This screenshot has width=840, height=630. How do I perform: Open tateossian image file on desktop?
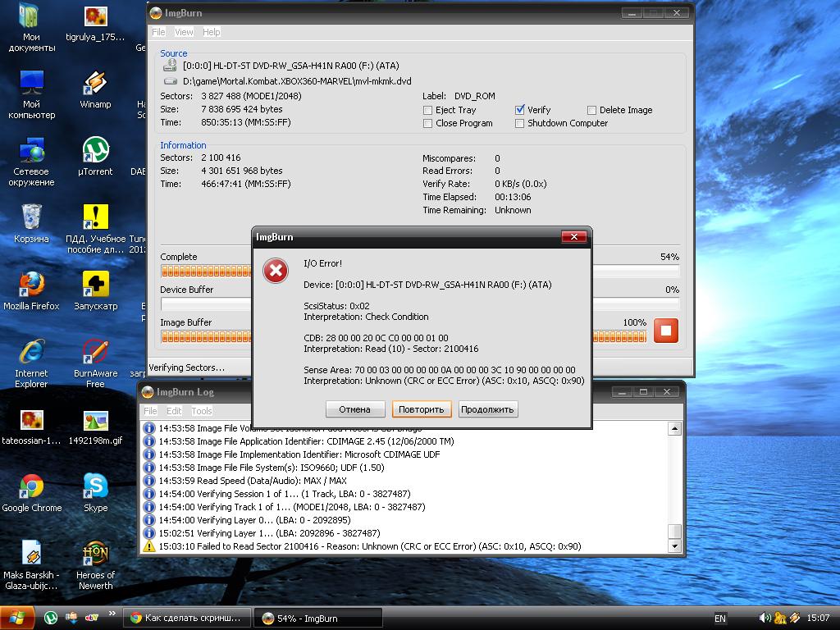[31, 427]
